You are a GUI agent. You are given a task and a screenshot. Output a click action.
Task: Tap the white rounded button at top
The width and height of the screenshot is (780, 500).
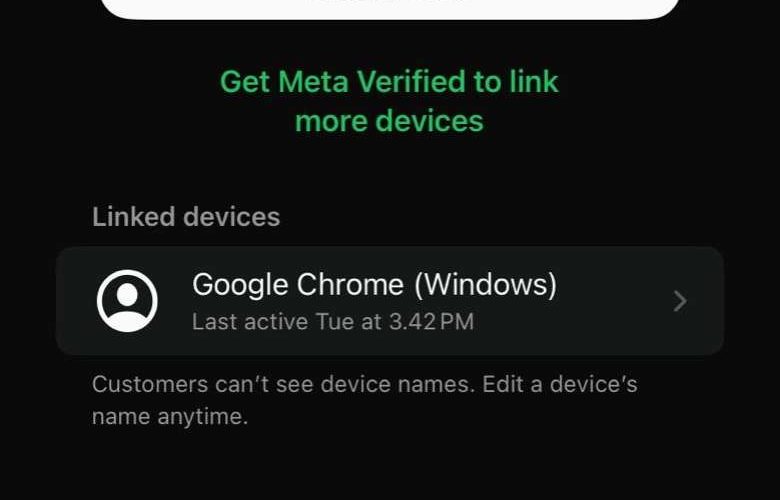[x=390, y=9]
